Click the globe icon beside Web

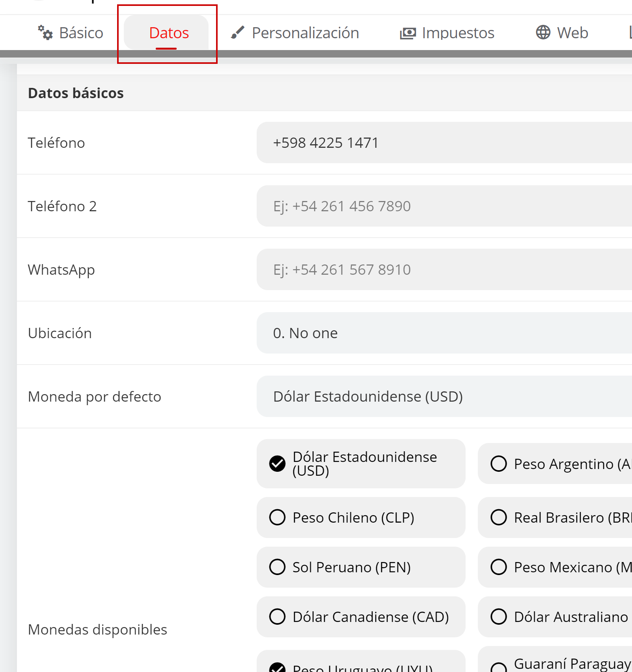(x=543, y=32)
